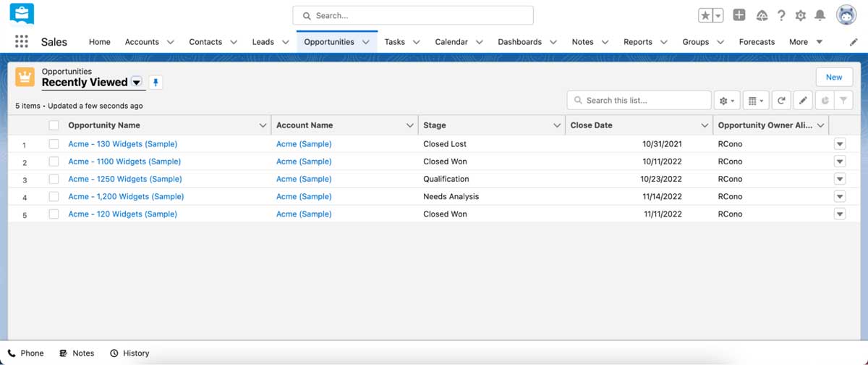Open the Acme - 130 Widgets (Sample) opportunity
The height and width of the screenshot is (365, 868).
pyautogui.click(x=123, y=144)
